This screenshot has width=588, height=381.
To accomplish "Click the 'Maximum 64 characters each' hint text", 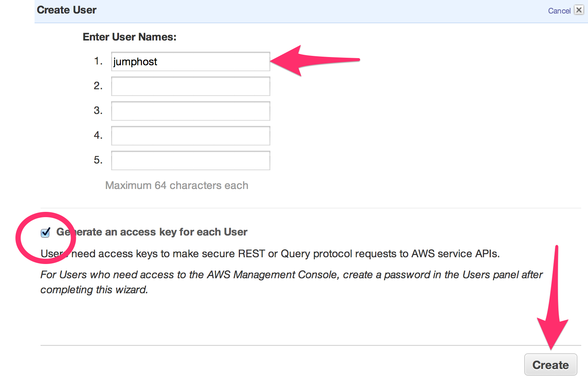I will [176, 185].
